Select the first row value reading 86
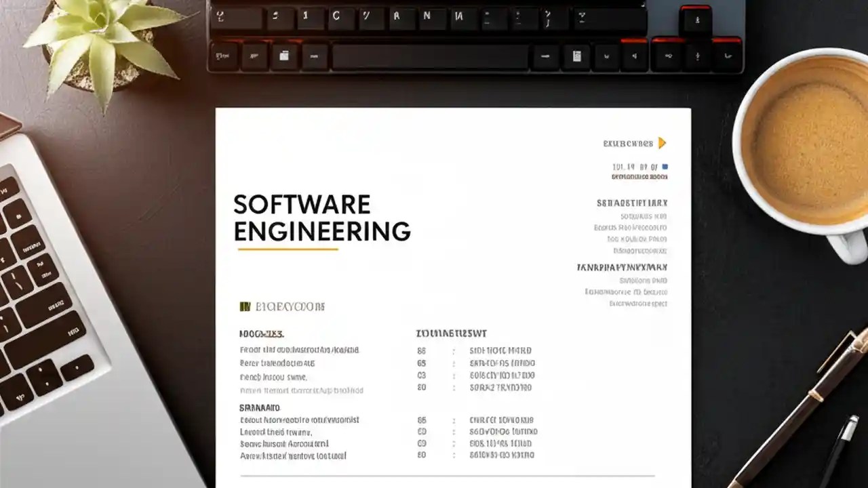The image size is (868, 488). click(422, 350)
